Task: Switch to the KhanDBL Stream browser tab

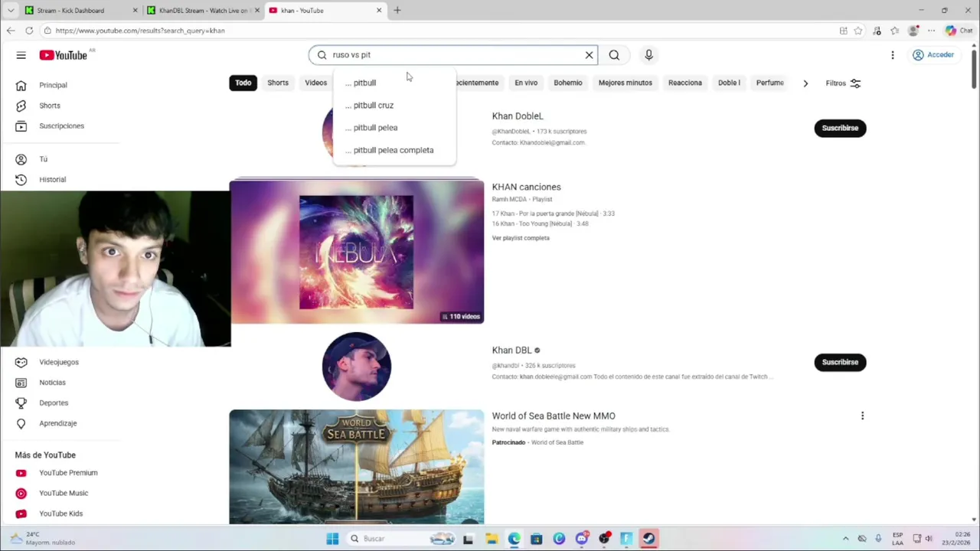Action: tap(202, 11)
